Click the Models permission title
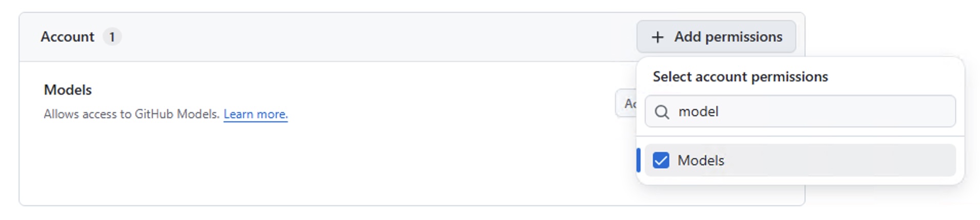The width and height of the screenshot is (980, 220). 68,90
